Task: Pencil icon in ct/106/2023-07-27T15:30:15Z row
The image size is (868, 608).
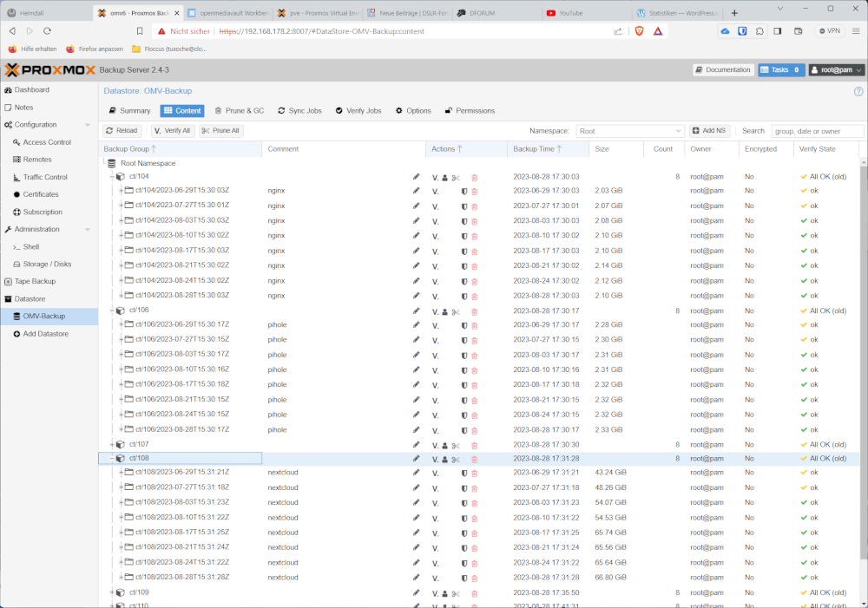Action: 416,340
